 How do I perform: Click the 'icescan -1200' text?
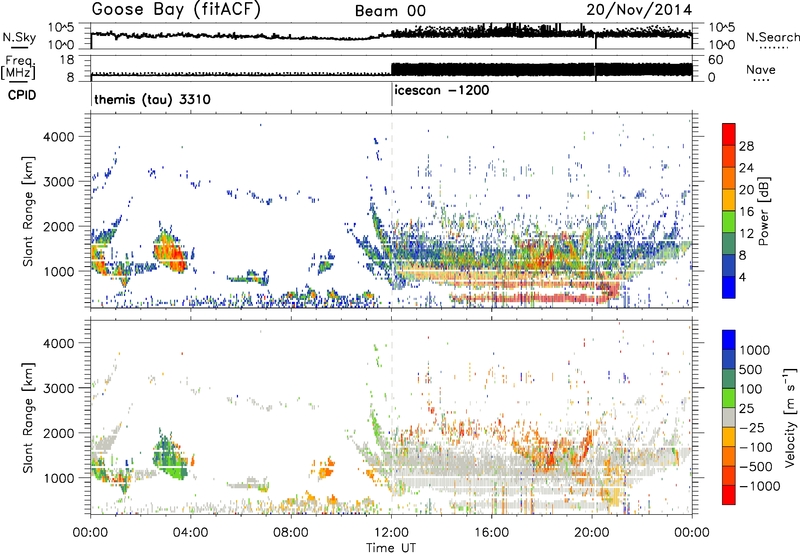point(441,91)
